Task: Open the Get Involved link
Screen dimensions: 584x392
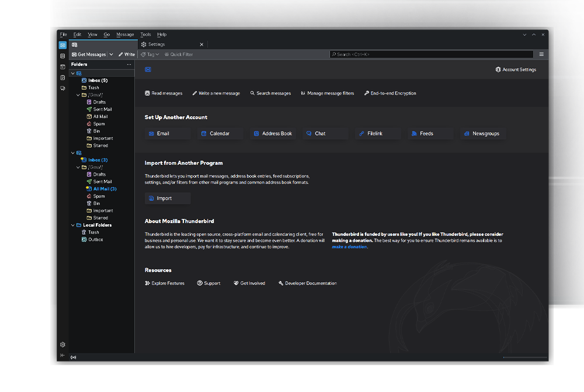Action: click(249, 283)
